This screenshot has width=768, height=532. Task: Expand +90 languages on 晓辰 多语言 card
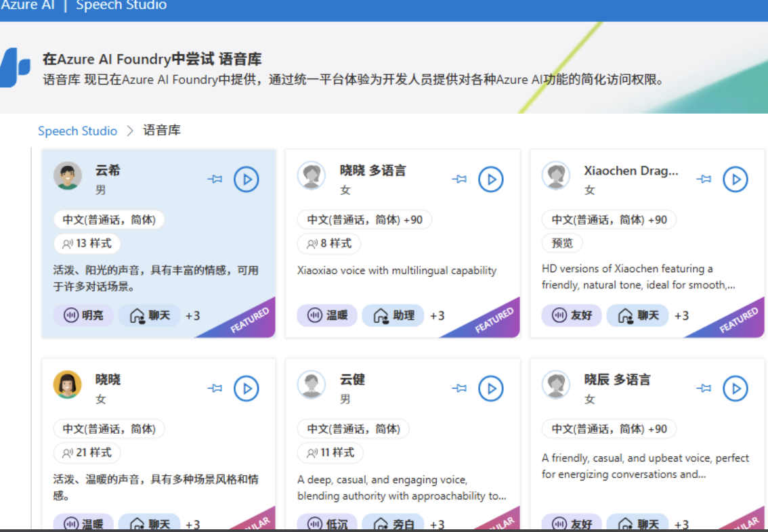(x=609, y=429)
